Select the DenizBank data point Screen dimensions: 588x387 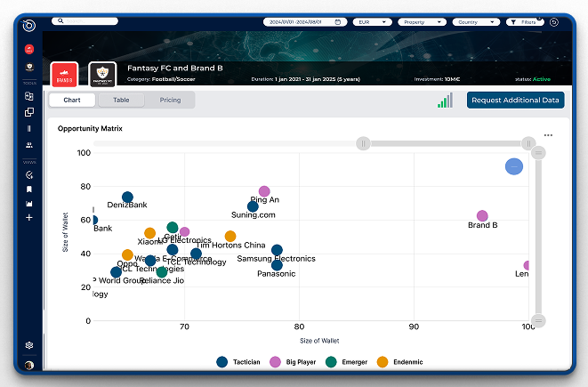pos(127,197)
